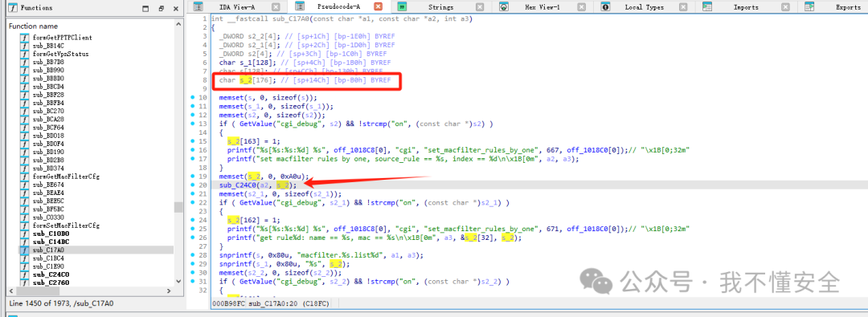Float the Functions panel window

pyautogui.click(x=161, y=8)
